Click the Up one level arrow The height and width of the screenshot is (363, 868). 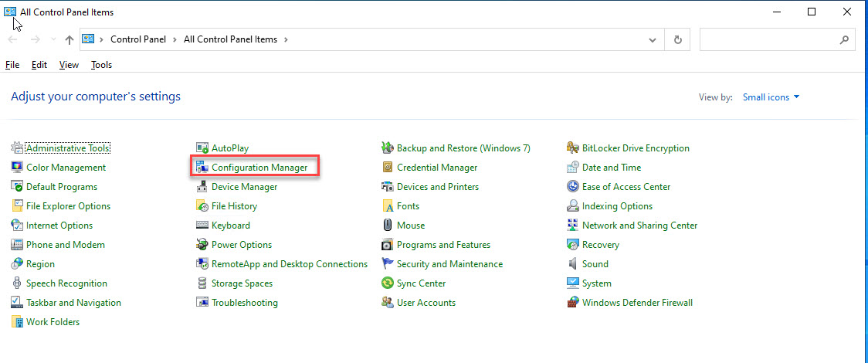(70, 39)
